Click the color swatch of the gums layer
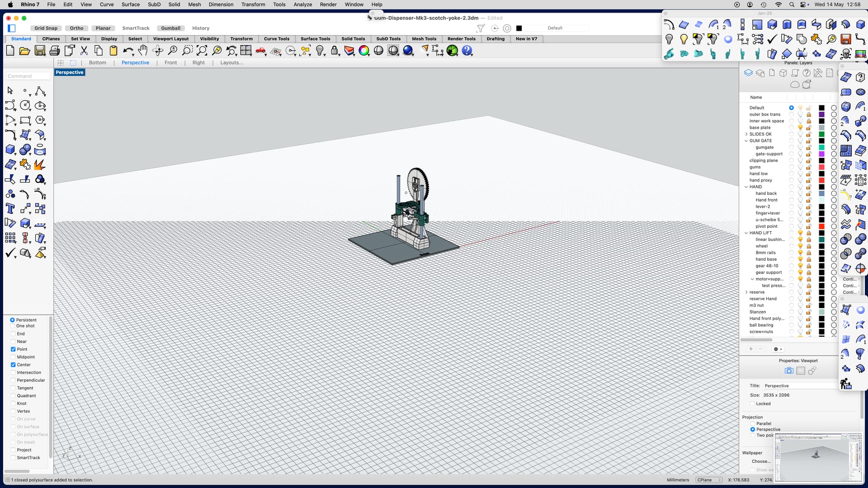868x488 pixels. tap(821, 167)
